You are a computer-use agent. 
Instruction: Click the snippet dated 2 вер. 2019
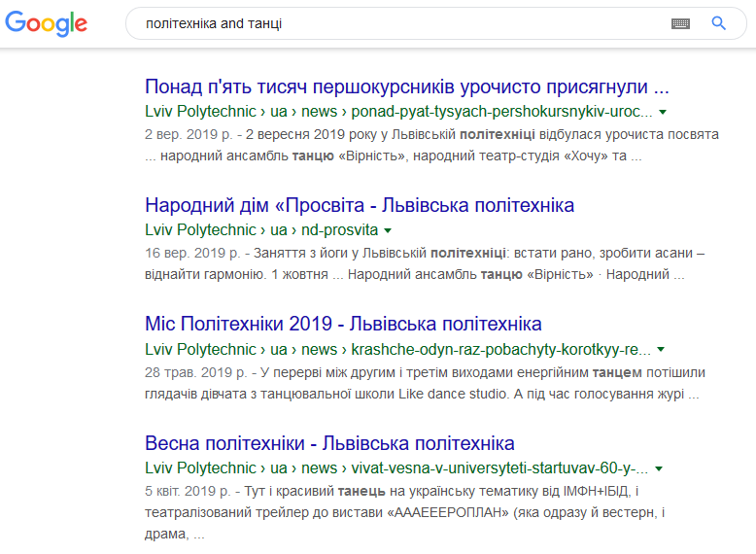point(431,145)
